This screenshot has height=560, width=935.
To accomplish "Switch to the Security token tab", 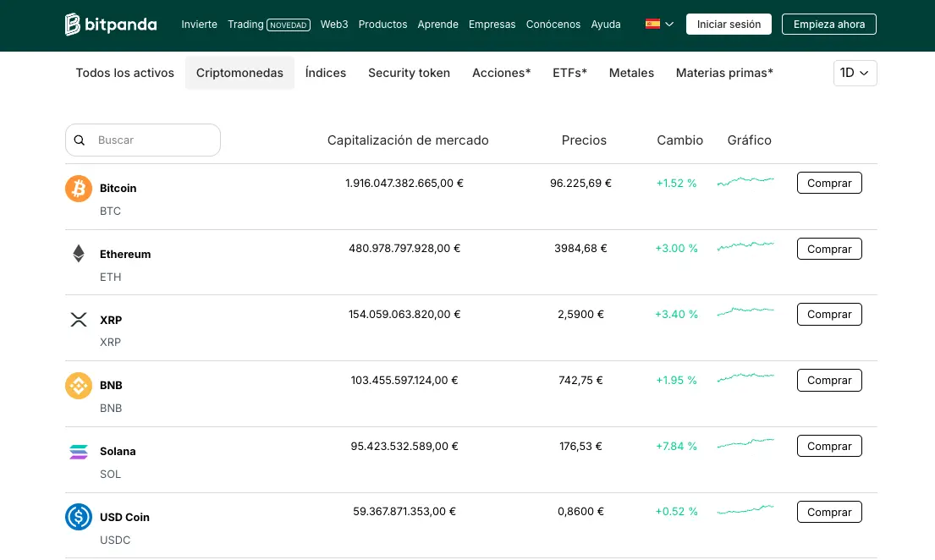I will coord(409,73).
